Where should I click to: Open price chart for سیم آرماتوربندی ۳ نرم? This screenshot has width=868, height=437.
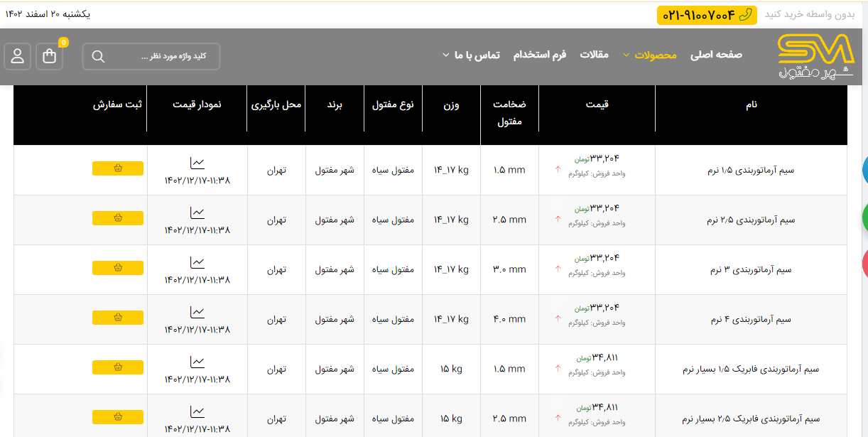(197, 263)
